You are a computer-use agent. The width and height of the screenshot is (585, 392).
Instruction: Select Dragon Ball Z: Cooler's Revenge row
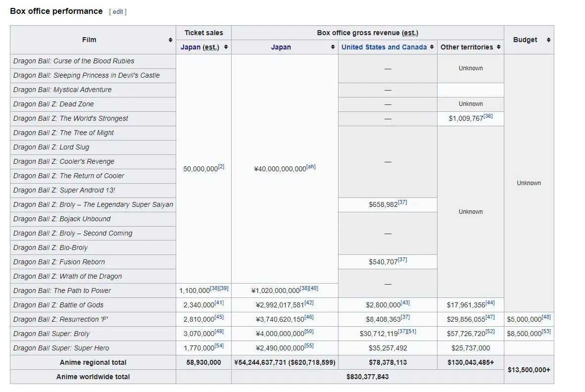93,161
